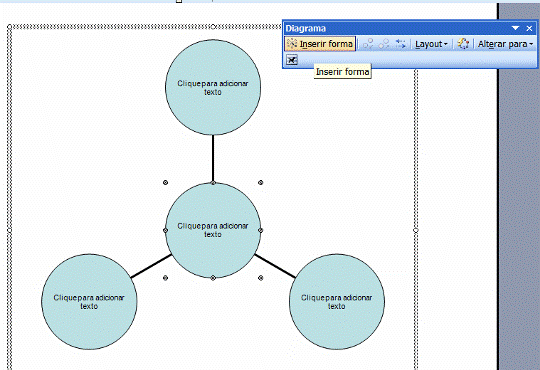The width and height of the screenshot is (540, 370).
Task: Click the text wrapping icon below Inserir forma
Action: tap(292, 60)
